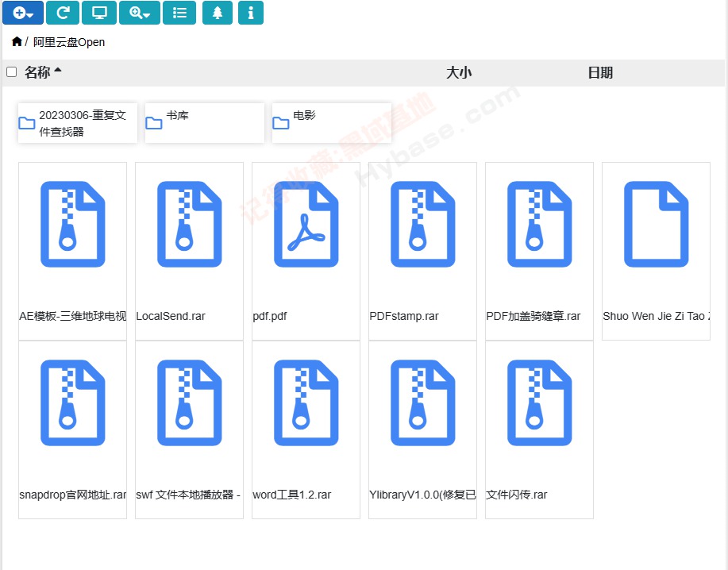This screenshot has height=570, width=728.
Task: Click the monitor display toolbar icon
Action: pos(99,13)
